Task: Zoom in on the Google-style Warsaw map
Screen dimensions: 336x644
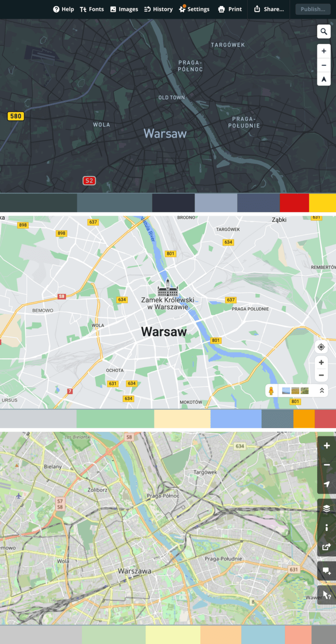Action: coord(321,362)
